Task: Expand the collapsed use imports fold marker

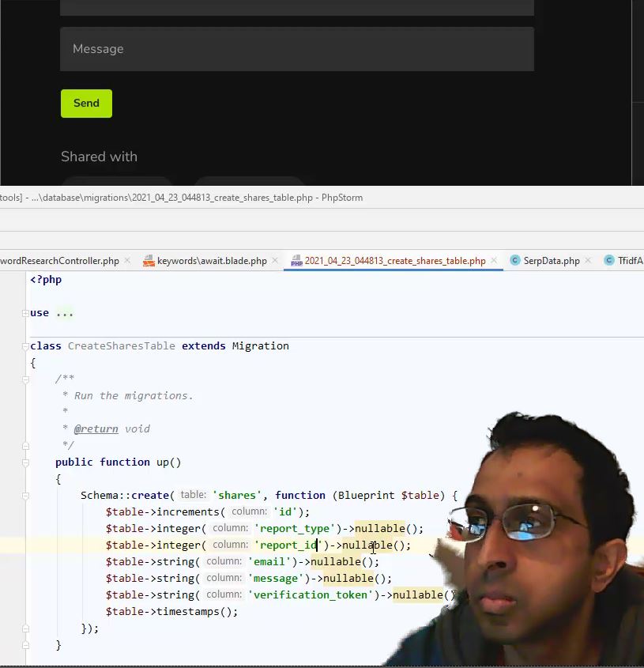Action: pos(25,313)
